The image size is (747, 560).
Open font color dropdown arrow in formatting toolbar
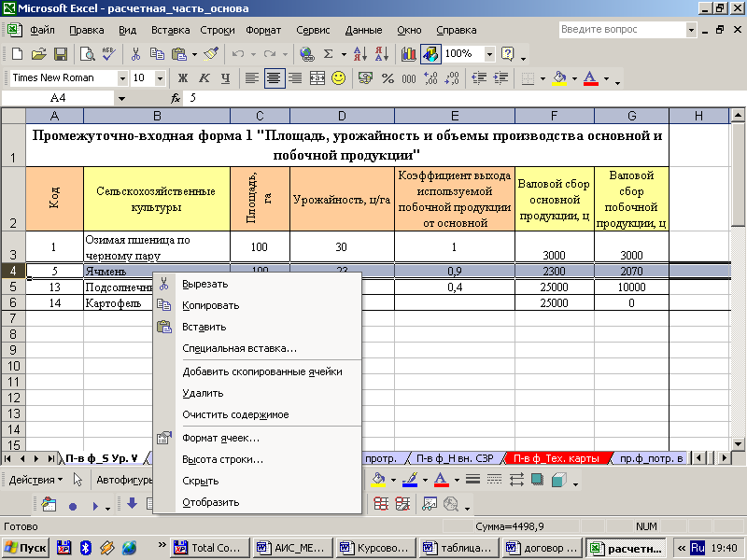[606, 78]
